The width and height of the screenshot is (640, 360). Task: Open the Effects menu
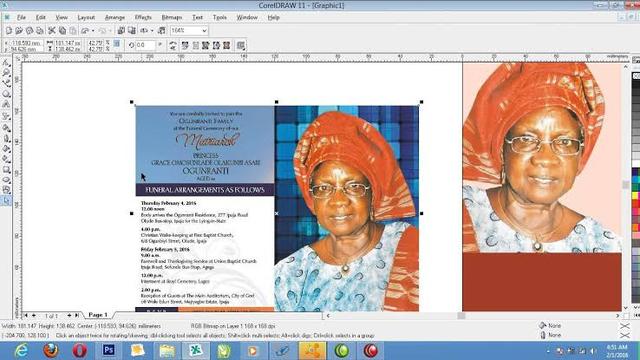click(x=143, y=18)
